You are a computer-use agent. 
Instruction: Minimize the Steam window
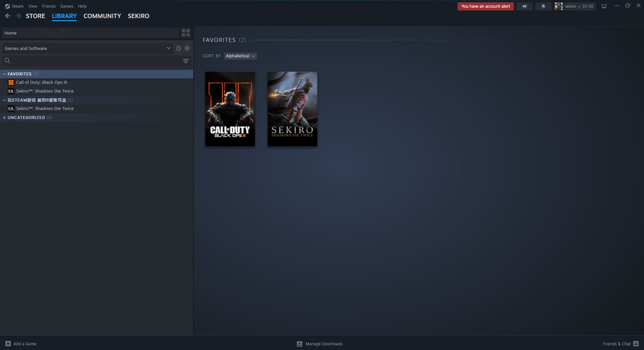pyautogui.click(x=617, y=6)
